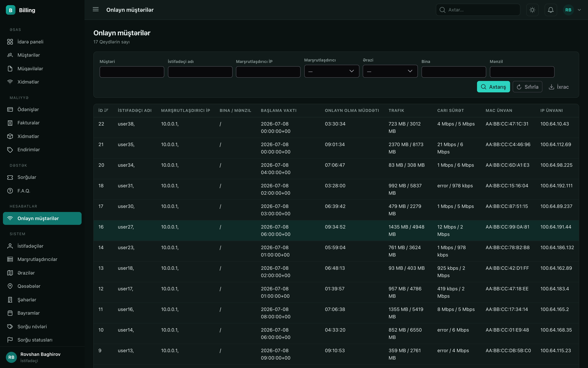Sort by İD column header
Image resolution: width=588 pixels, height=368 pixels.
tap(103, 111)
